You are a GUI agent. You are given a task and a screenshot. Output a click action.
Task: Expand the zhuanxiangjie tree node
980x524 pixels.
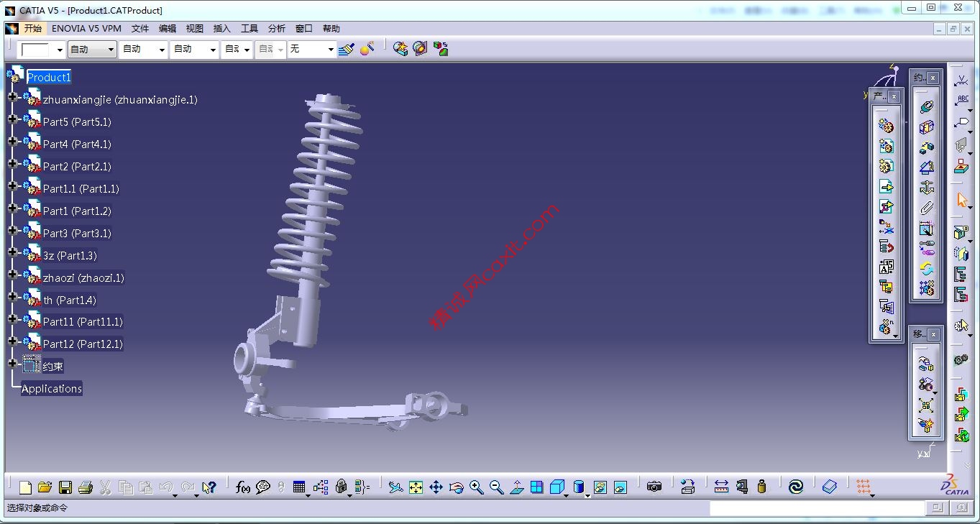pos(12,96)
